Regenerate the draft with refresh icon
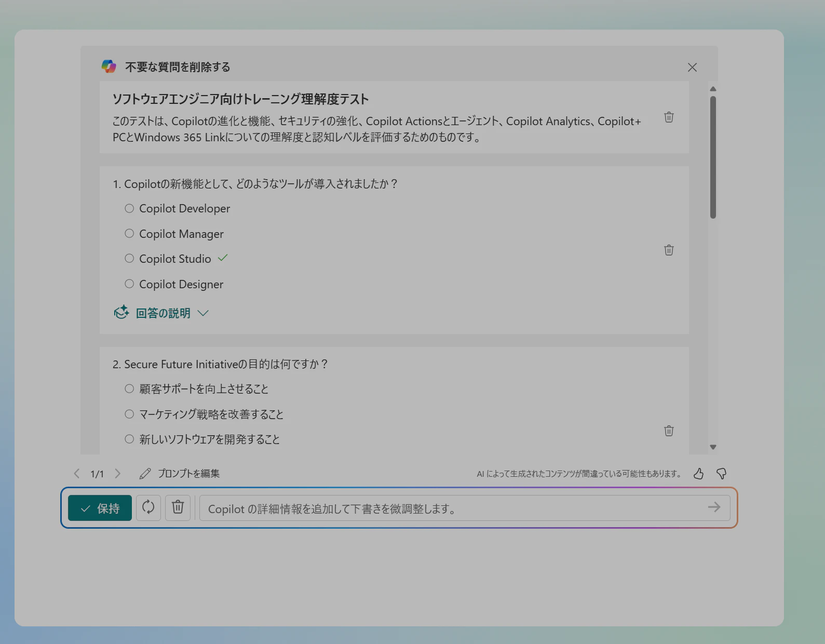Screen dimensions: 825x644 coord(148,508)
